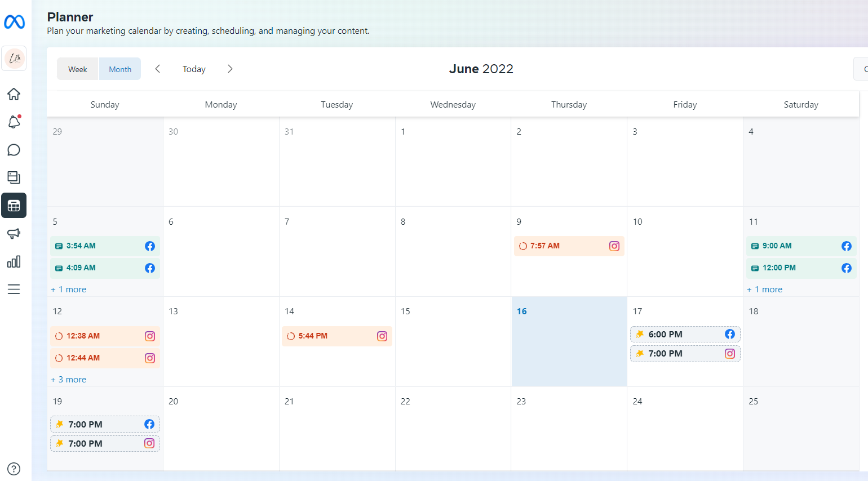Viewport: 868px width, 481px height.
Task: Open 7:00 PM Instagram suggestion on June 19
Action: 105,443
